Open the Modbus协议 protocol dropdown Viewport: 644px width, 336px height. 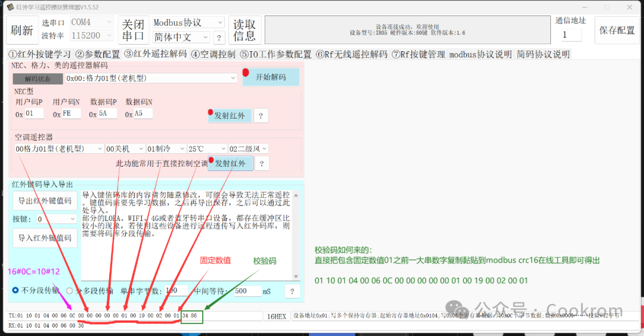click(188, 23)
